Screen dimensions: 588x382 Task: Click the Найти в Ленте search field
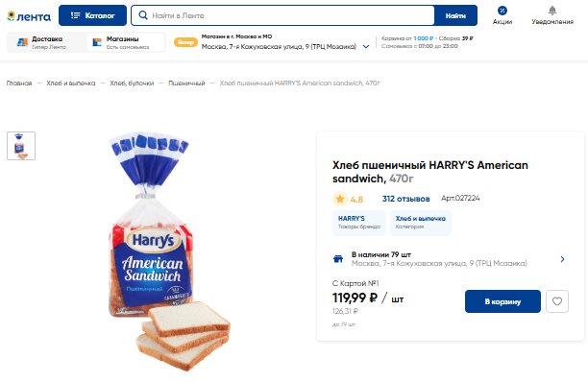pos(291,15)
